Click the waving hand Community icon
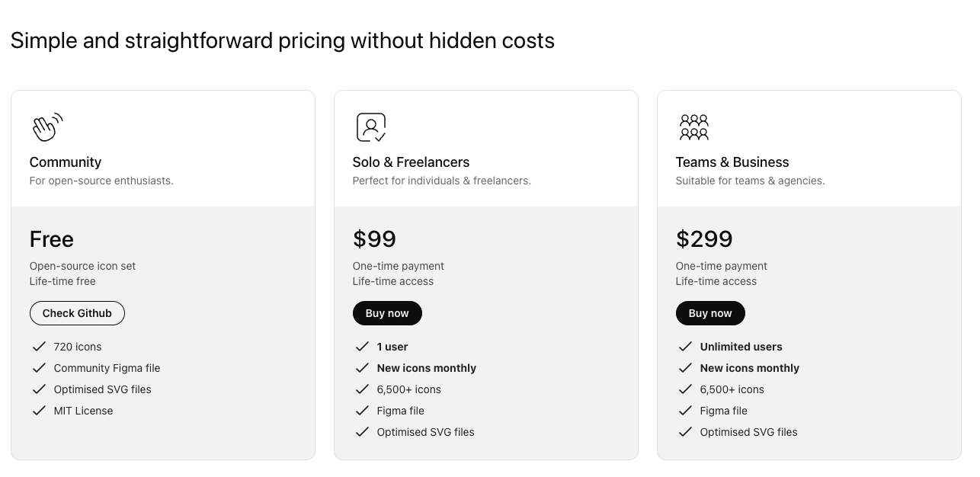This screenshot has height=477, width=980. coord(46,127)
